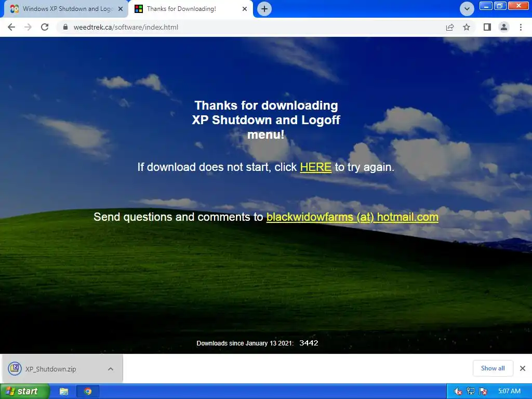The image size is (532, 399).
Task: Close the Windows XP Shutdown tab
Action: (x=121, y=9)
